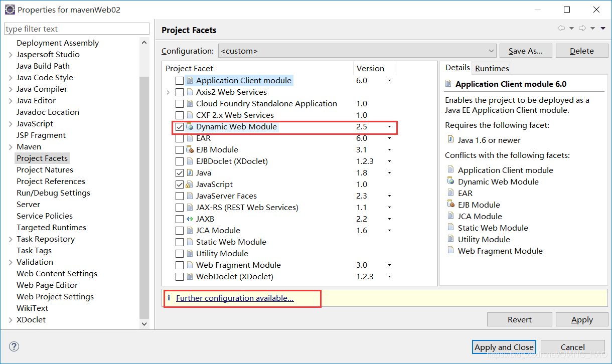612x364 pixels.
Task: Select Targeted Runtimes in the tree
Action: click(51, 228)
